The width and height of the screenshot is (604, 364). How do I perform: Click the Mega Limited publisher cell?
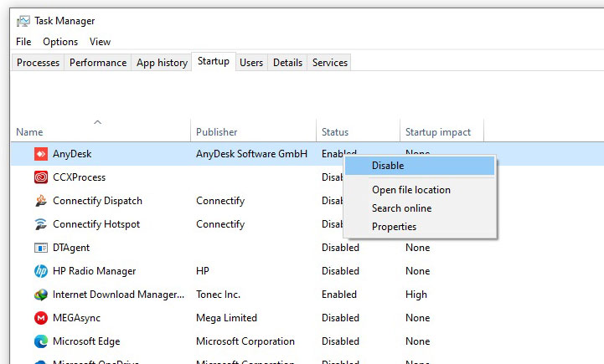click(x=226, y=318)
